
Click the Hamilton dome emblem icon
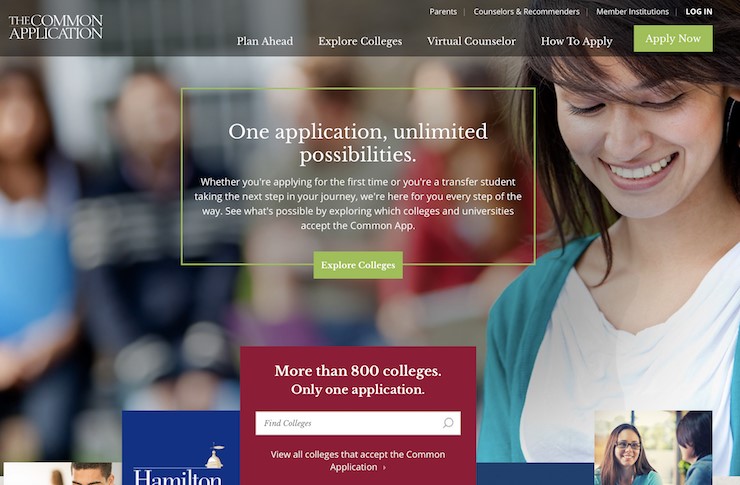coord(215,456)
